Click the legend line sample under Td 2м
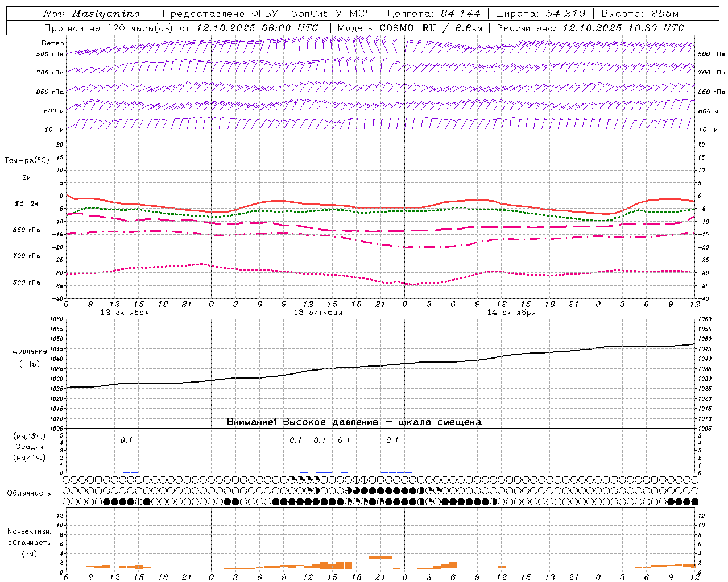Viewport: 728px width, 582px height. [x=25, y=210]
